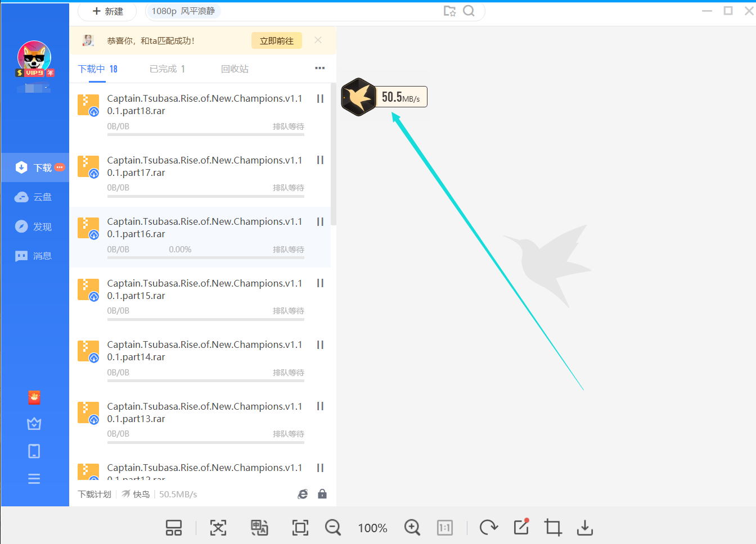Click the 立即前往 button in banner
The width and height of the screenshot is (756, 544).
[276, 41]
